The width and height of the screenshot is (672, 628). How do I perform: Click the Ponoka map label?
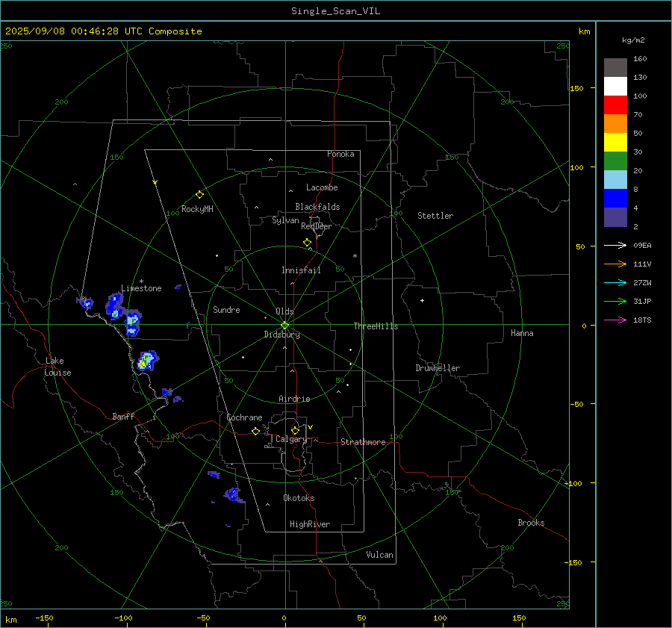pyautogui.click(x=340, y=154)
